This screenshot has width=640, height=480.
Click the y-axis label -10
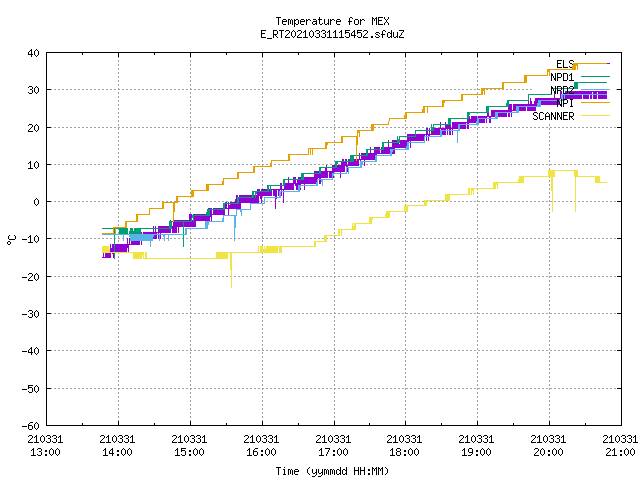(31, 239)
